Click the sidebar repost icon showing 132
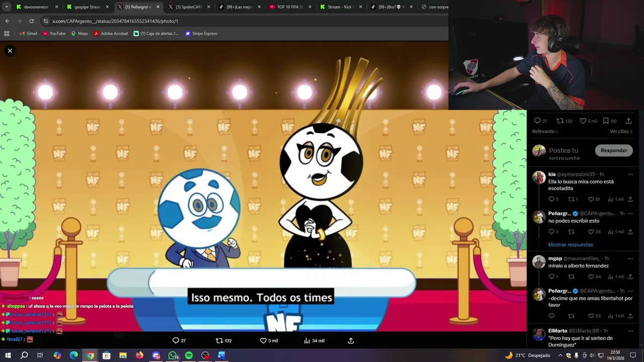Screen dimensions: 644x362 point(560,121)
